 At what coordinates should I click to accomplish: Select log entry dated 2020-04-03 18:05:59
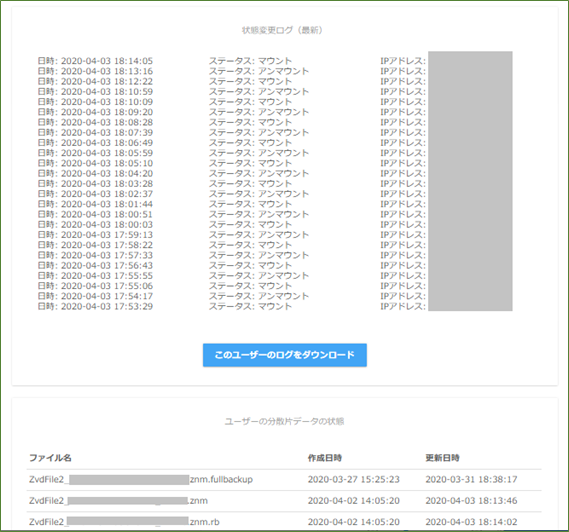click(x=95, y=153)
